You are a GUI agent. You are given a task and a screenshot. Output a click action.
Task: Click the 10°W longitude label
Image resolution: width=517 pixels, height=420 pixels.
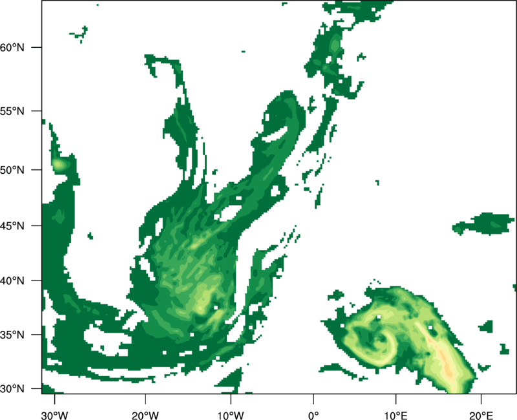coord(231,415)
